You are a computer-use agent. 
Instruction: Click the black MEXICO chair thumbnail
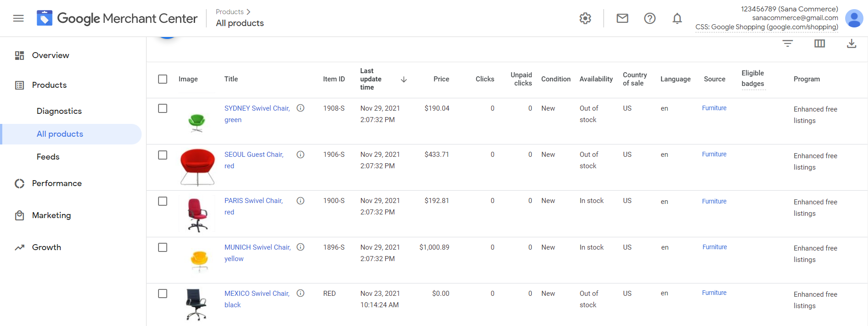point(196,305)
